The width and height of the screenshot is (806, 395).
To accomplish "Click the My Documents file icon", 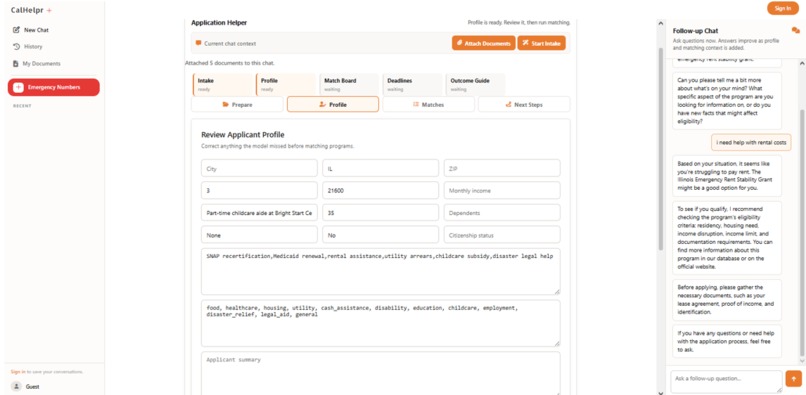I will tap(16, 64).
